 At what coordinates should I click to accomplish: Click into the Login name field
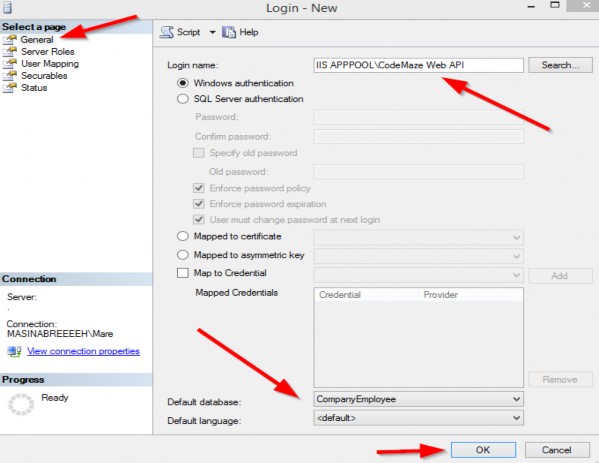(418, 65)
